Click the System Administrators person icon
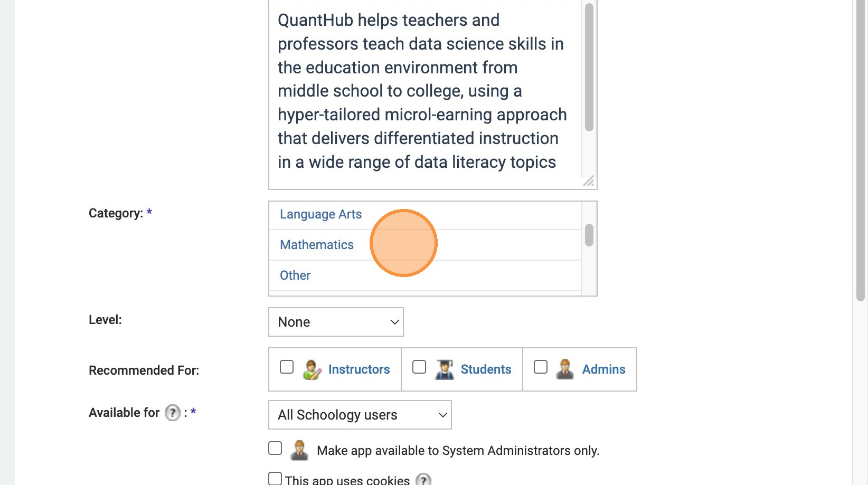This screenshot has height=485, width=868. pos(299,450)
